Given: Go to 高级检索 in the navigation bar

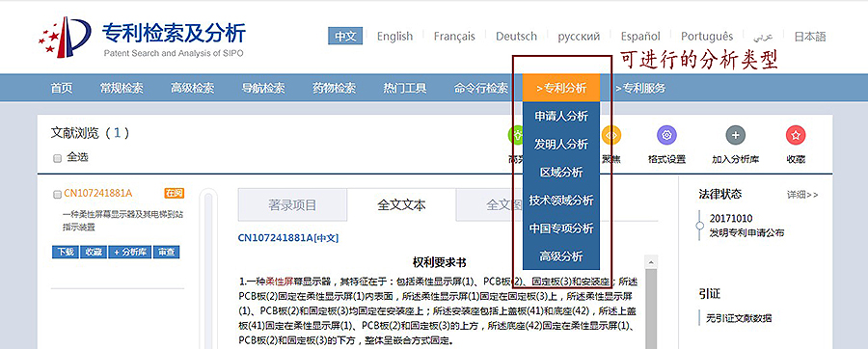Looking at the screenshot, I should (x=192, y=88).
